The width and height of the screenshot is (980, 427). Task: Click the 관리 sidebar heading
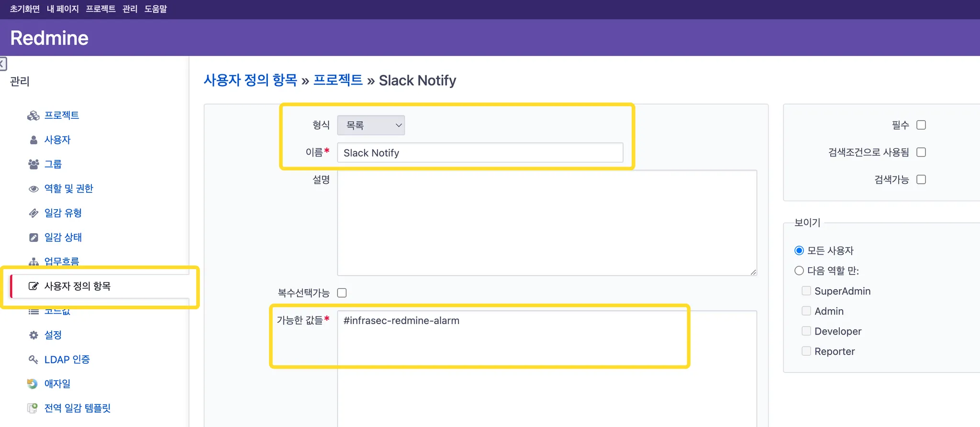tap(20, 81)
